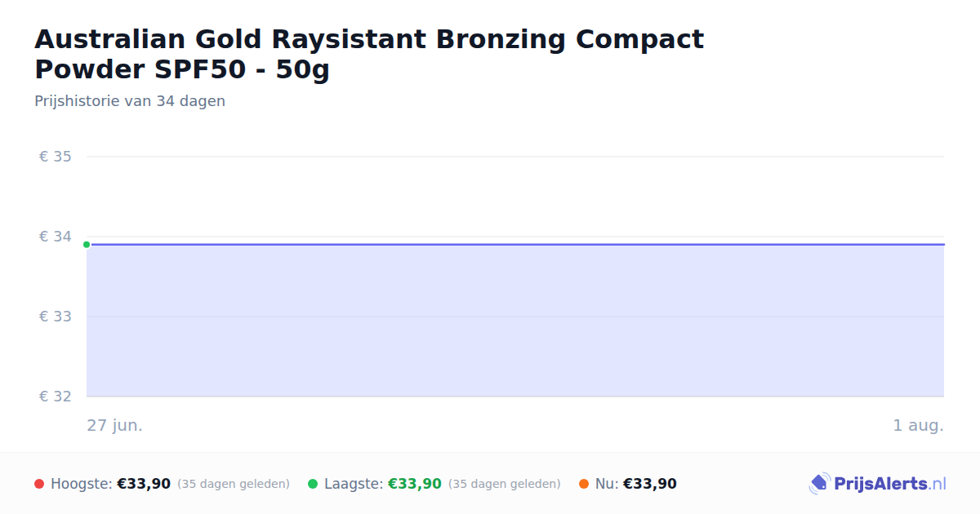Select the € 35 axis label
Screen dimensions: 980x514
pos(56,157)
